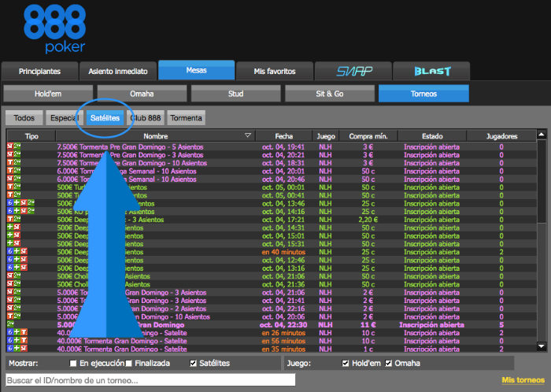
Task: Open the Mis favoritos tab
Action: [275, 72]
